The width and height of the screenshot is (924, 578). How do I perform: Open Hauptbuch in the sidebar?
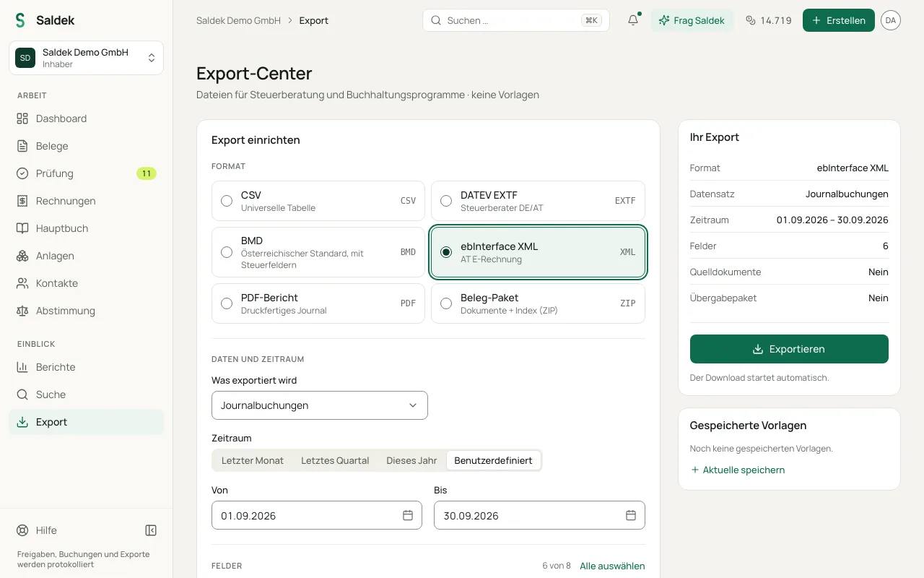[x=87, y=228]
